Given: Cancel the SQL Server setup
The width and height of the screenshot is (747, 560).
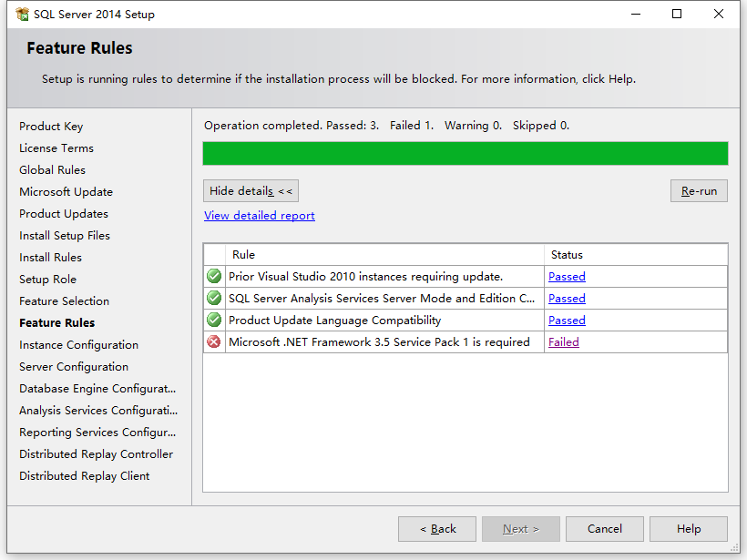Looking at the screenshot, I should tap(605, 529).
